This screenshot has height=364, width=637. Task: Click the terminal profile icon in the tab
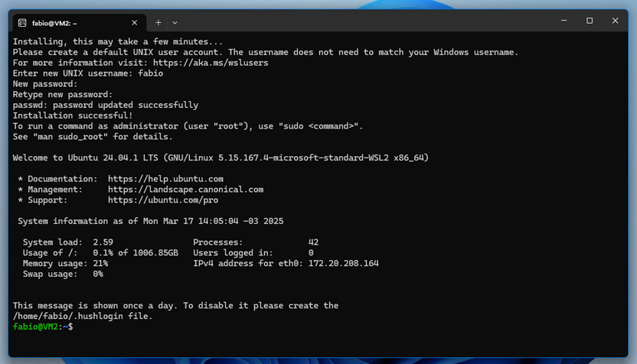click(x=22, y=23)
